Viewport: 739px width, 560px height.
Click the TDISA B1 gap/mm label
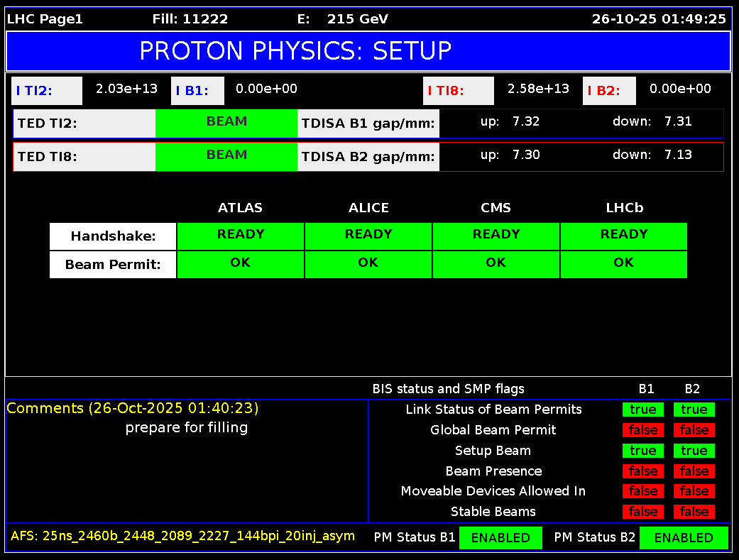pyautogui.click(x=368, y=123)
